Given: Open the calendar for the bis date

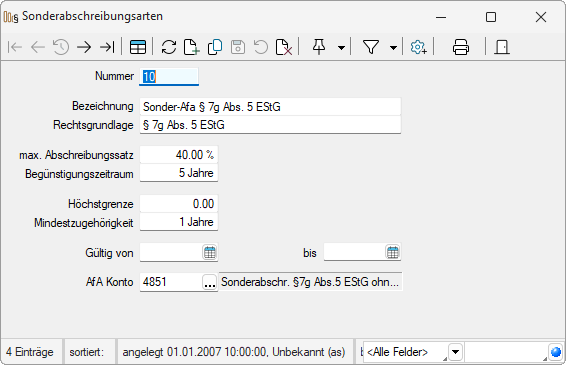Looking at the screenshot, I should click(393, 252).
